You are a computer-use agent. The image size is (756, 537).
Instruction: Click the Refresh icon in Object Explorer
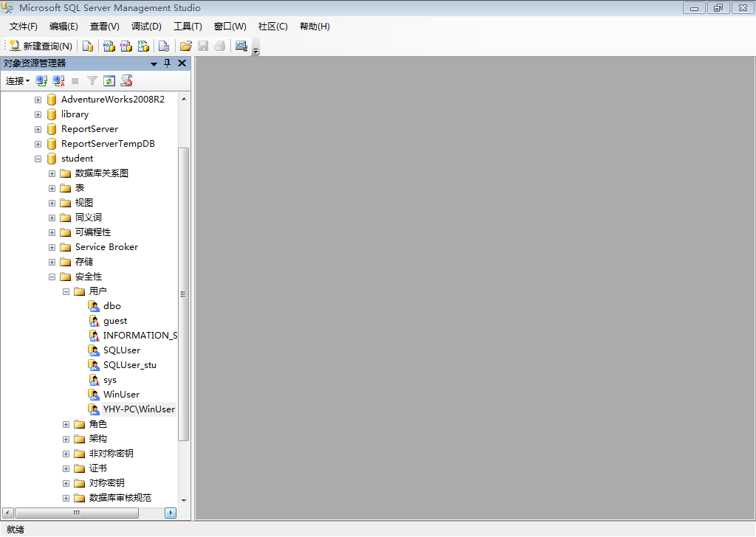109,81
